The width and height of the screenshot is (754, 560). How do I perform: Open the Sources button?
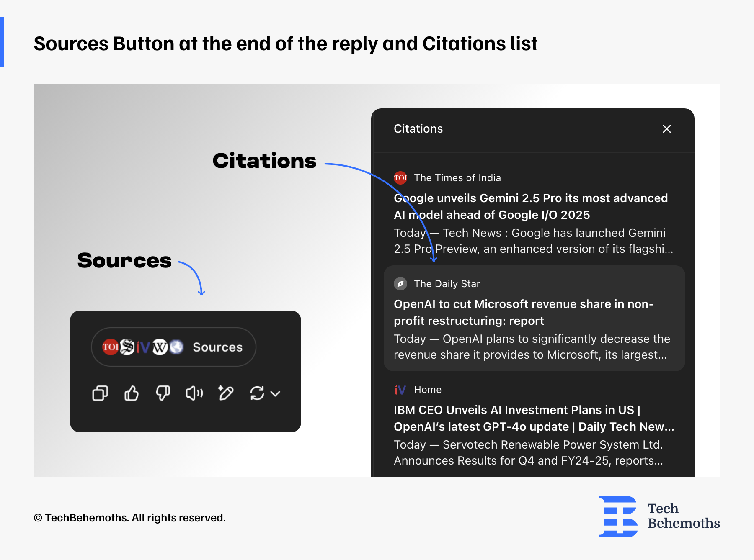point(173,347)
